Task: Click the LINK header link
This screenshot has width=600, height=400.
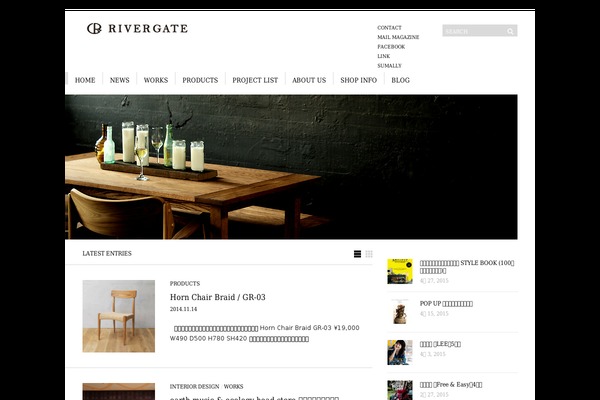Action: (383, 56)
